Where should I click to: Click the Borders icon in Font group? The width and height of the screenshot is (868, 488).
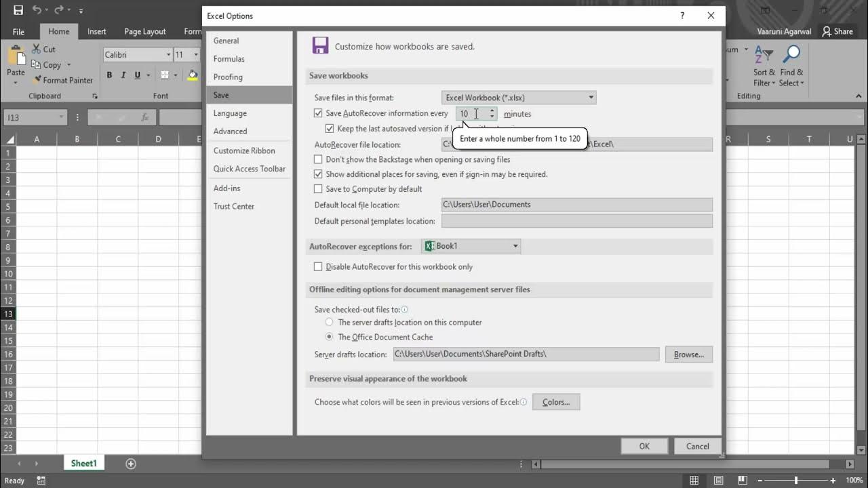point(165,75)
